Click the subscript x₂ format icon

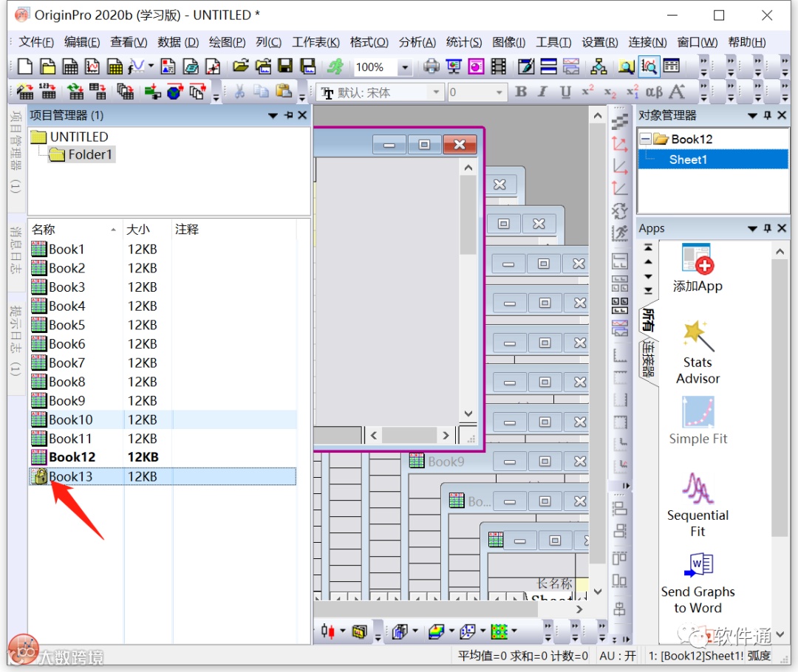point(610,92)
